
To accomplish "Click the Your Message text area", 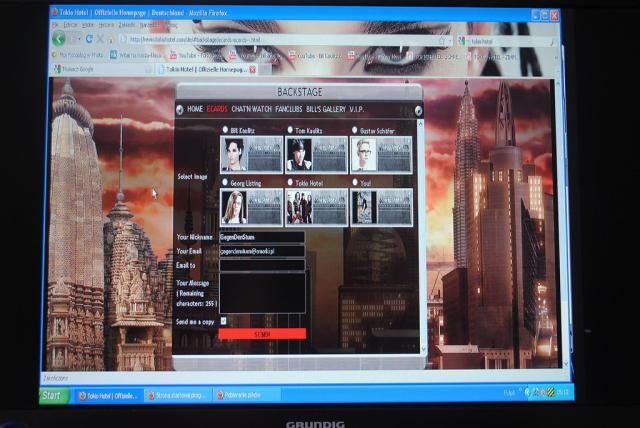I will pos(262,293).
